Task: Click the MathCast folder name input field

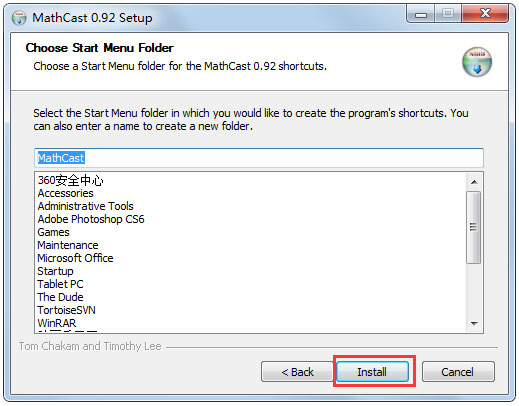Action: 259,158
